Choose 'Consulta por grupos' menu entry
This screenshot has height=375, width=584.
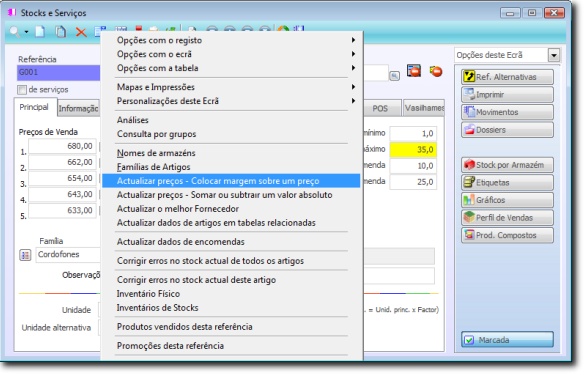pyautogui.click(x=231, y=134)
